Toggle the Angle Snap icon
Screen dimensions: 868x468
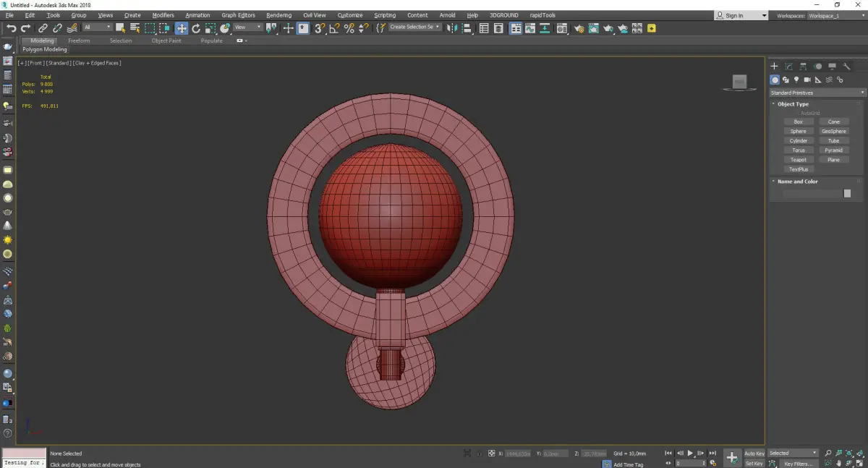[334, 28]
